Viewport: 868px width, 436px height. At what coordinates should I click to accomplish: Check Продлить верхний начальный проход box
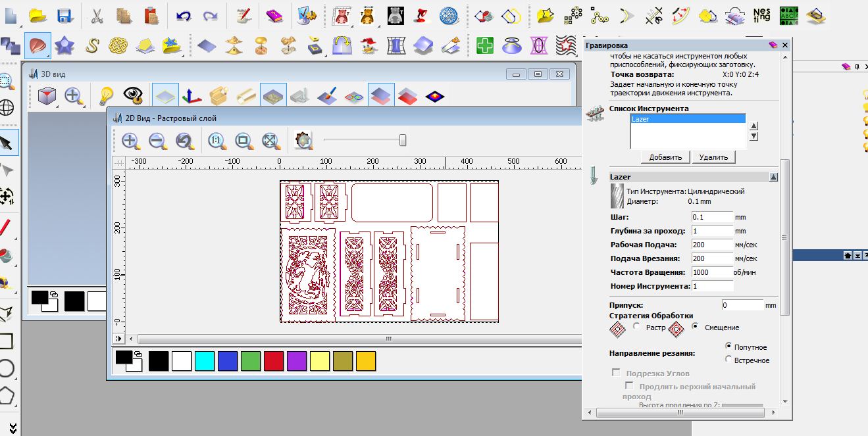[630, 386]
